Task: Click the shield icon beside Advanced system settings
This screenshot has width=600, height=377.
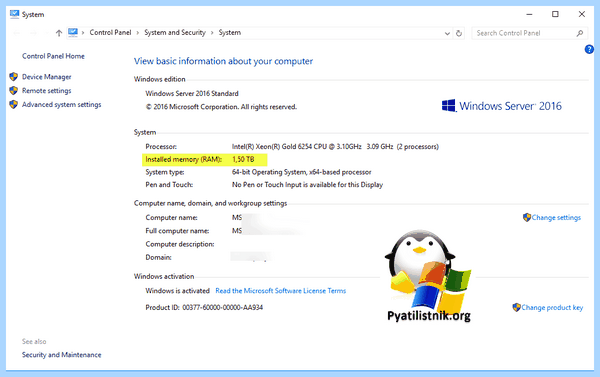Action: point(14,104)
